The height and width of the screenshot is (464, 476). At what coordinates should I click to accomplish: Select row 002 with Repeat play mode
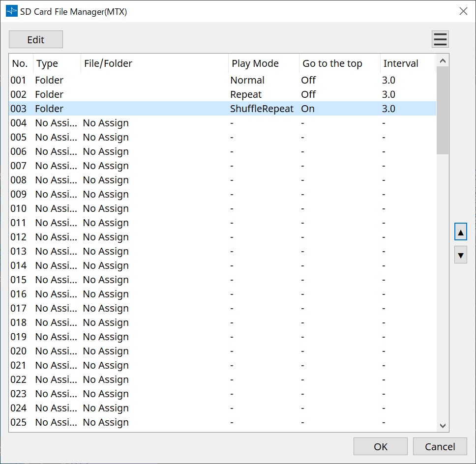[x=148, y=94]
